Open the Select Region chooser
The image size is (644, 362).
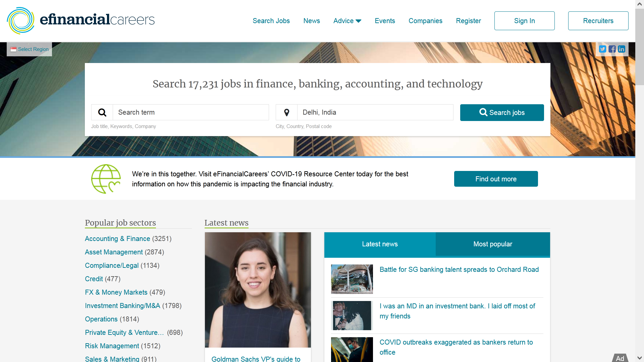click(x=30, y=49)
